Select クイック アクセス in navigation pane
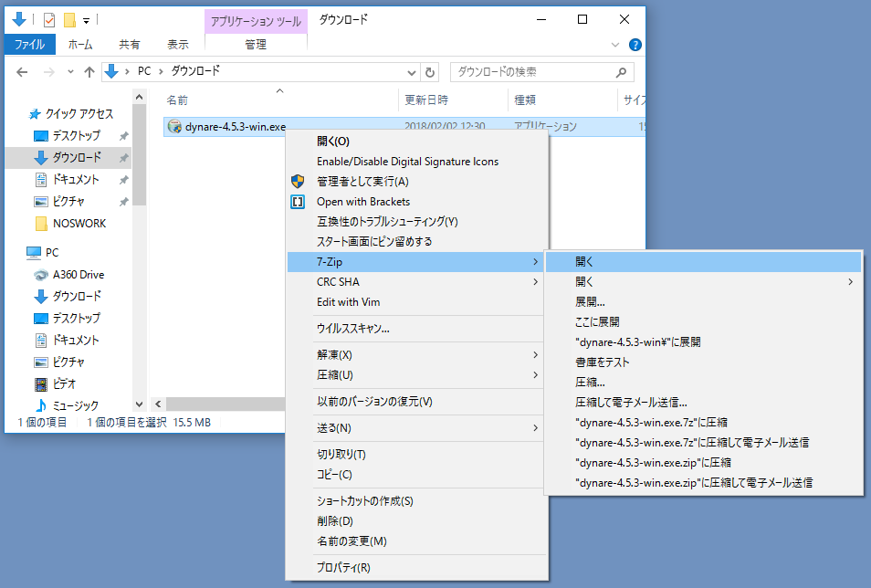 [79, 114]
